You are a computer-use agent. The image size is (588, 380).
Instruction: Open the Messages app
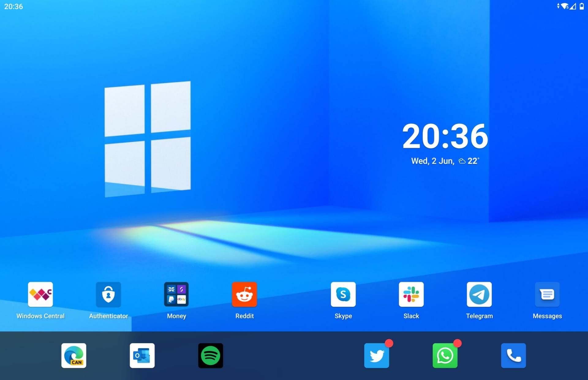point(547,295)
